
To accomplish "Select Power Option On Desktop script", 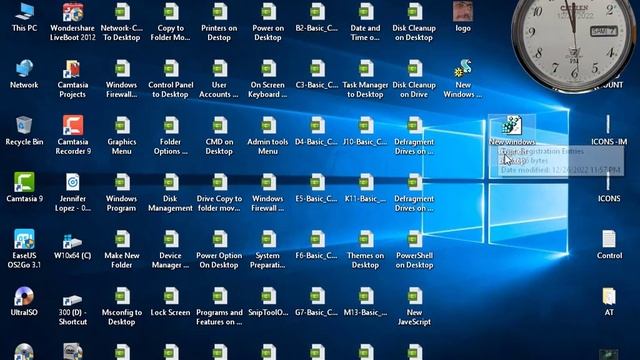I will coord(219,239).
